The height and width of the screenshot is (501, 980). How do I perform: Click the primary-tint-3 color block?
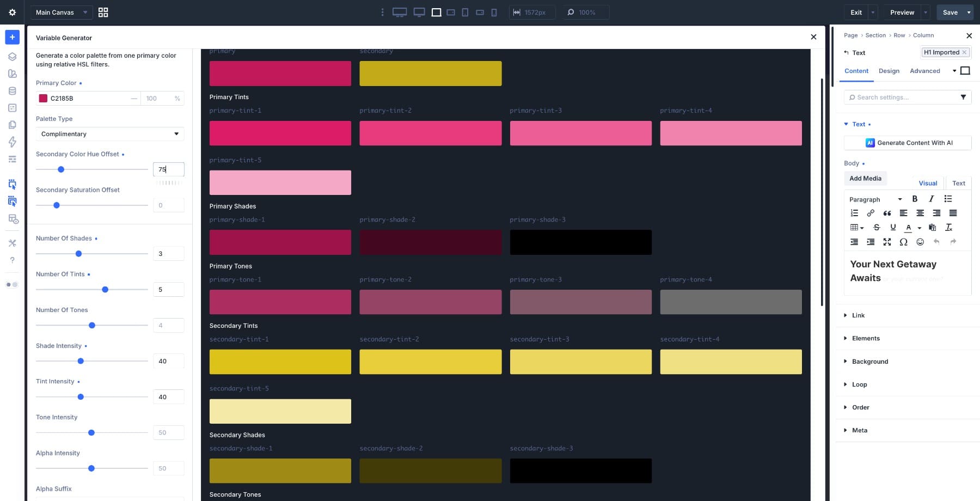tap(580, 133)
